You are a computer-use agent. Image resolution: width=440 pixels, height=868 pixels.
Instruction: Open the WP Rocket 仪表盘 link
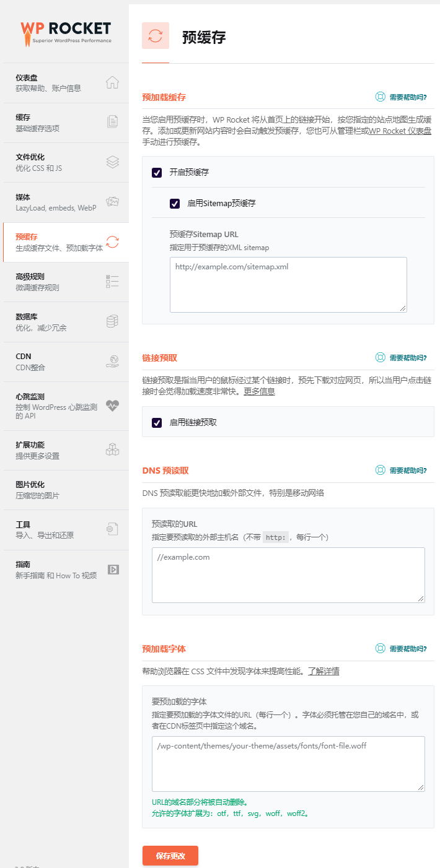(x=400, y=131)
